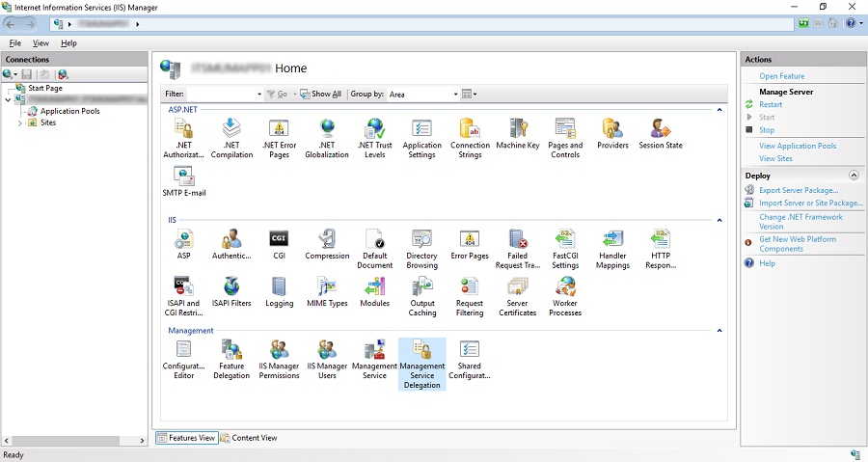Click the Restart server link
This screenshot has height=462, width=868.
[771, 104]
